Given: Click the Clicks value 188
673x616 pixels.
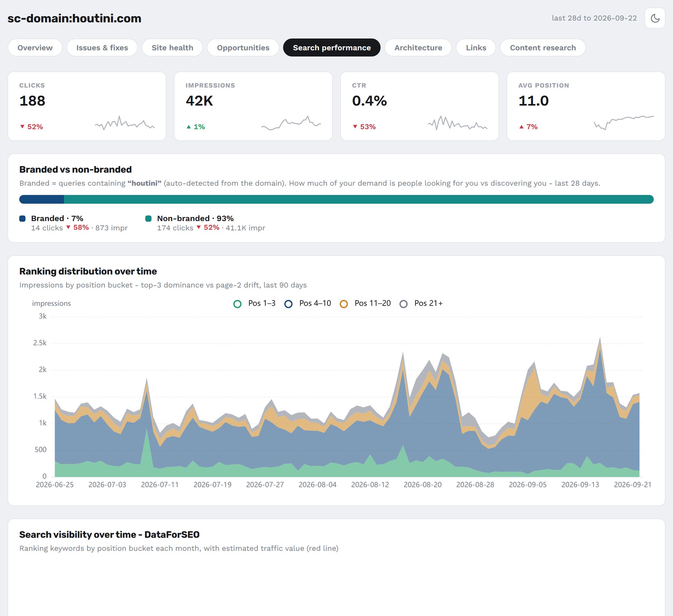Looking at the screenshot, I should tap(32, 101).
